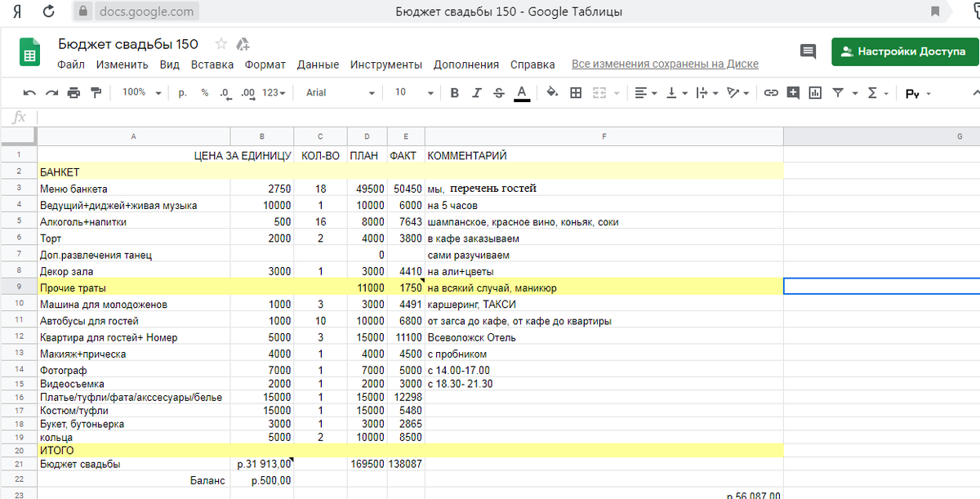Toggle italic formatting
980x499 pixels.
click(477, 93)
